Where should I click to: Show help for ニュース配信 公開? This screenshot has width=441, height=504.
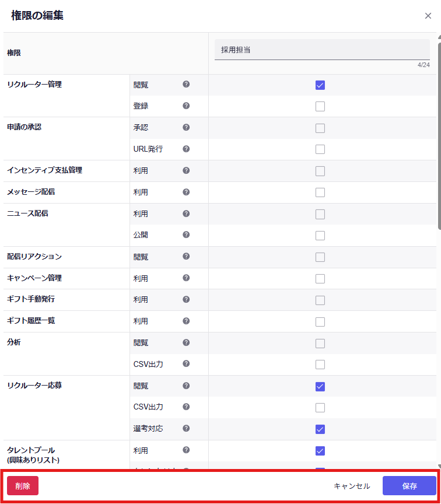[x=186, y=235]
